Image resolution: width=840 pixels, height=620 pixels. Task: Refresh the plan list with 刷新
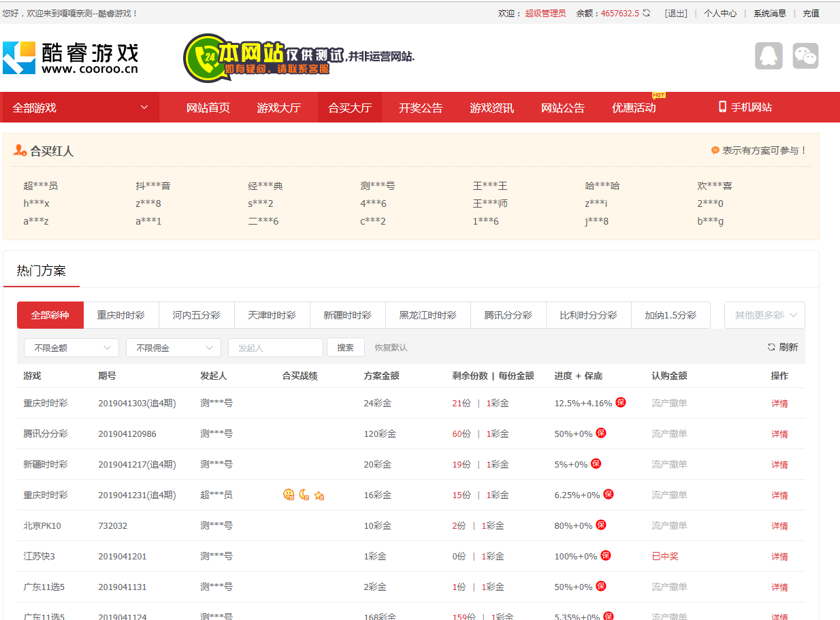(782, 347)
